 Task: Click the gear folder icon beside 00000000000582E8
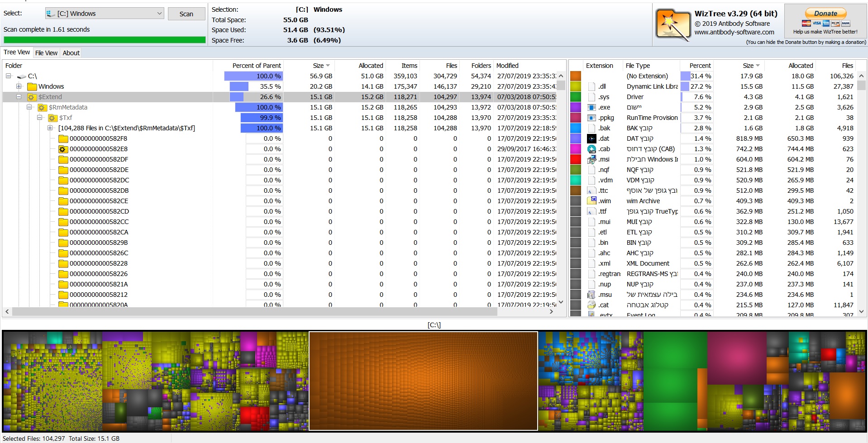coord(63,149)
